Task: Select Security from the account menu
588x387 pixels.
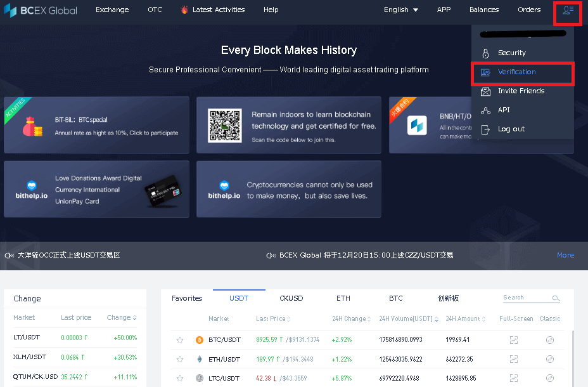Action: [x=523, y=53]
